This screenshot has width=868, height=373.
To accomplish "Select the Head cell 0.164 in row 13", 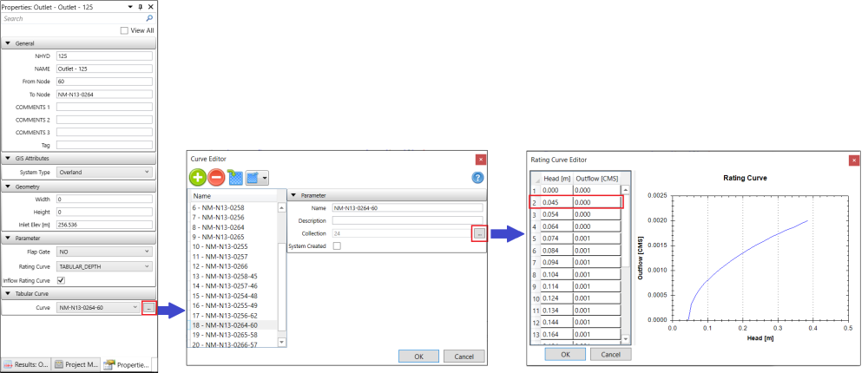I will coord(556,334).
